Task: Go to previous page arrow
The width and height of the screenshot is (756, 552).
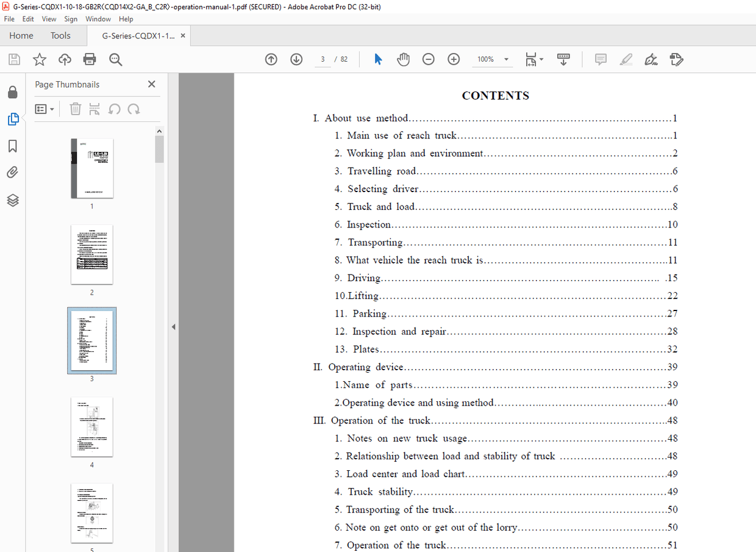Action: pyautogui.click(x=271, y=59)
